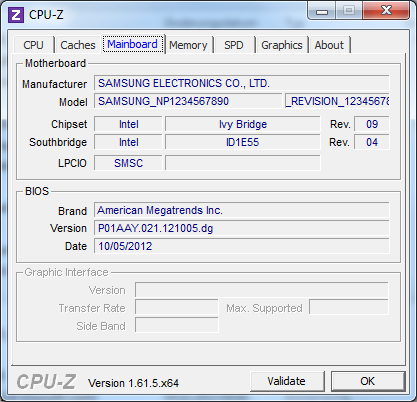Minimize the CPU-Z window
This screenshot has height=402, width=417.
(x=321, y=11)
